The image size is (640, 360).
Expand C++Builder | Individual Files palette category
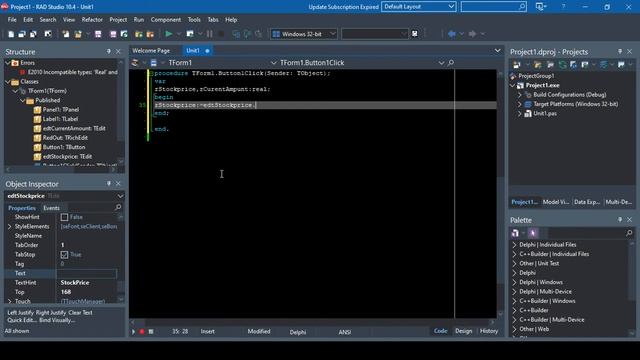[x=514, y=254]
